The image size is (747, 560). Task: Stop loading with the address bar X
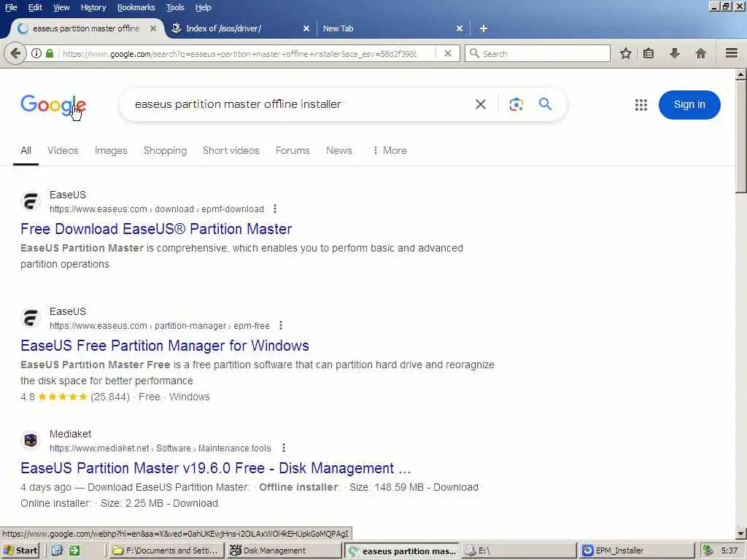tap(448, 53)
